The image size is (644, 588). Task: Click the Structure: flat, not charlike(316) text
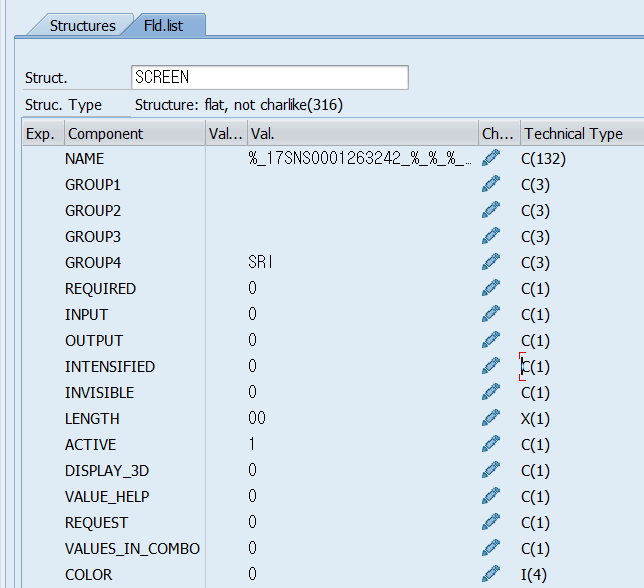[x=239, y=105]
